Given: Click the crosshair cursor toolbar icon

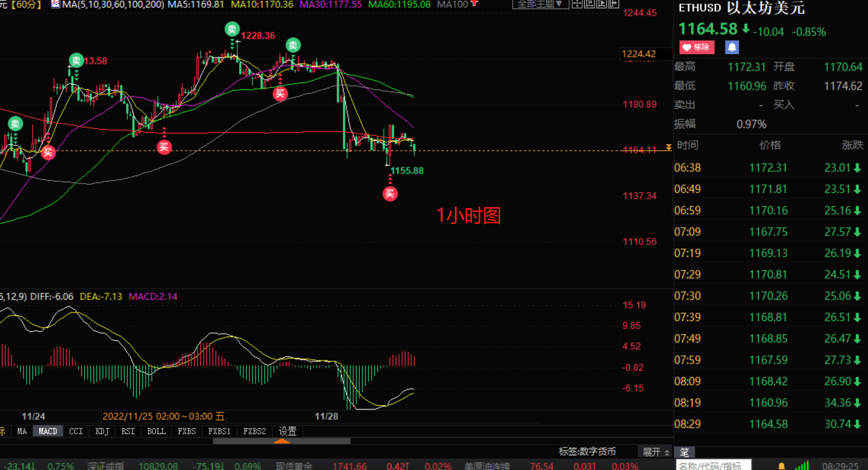Looking at the screenshot, I should pyautogui.click(x=577, y=4).
